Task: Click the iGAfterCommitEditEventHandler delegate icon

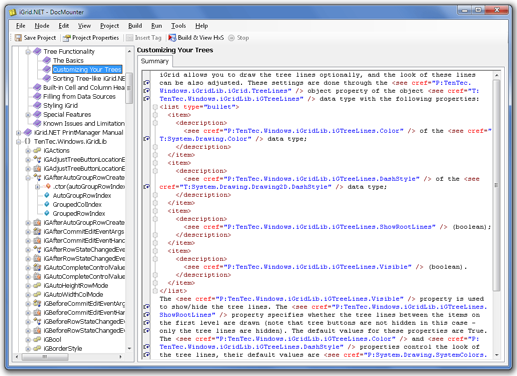Action: 37,240
